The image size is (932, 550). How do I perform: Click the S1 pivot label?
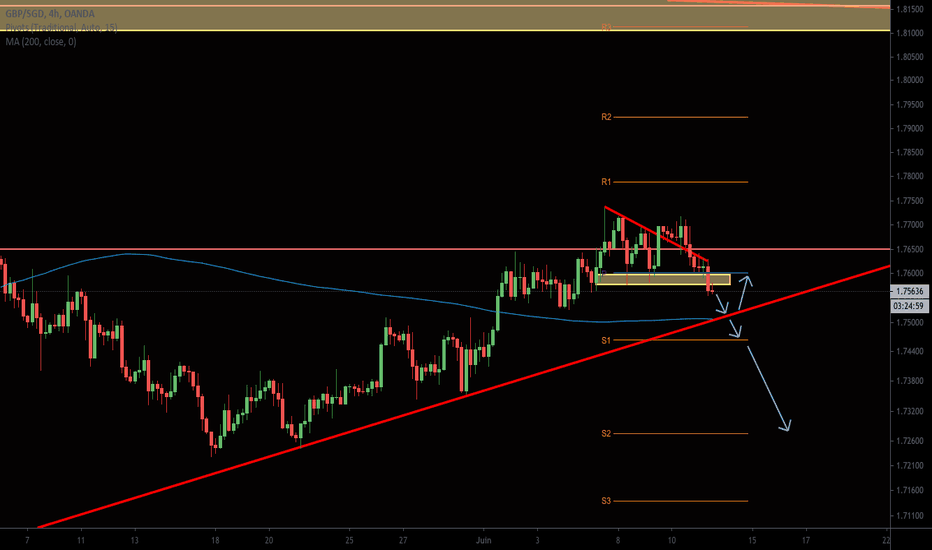(606, 341)
